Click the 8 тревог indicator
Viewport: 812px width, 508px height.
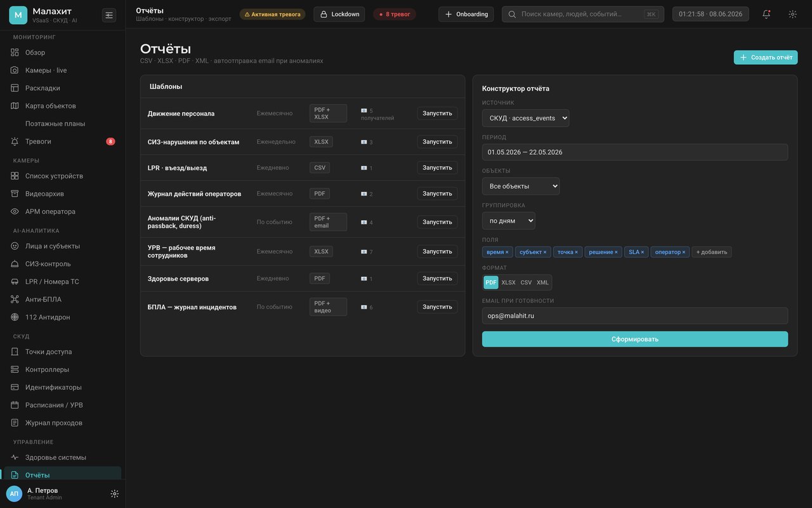tap(395, 14)
